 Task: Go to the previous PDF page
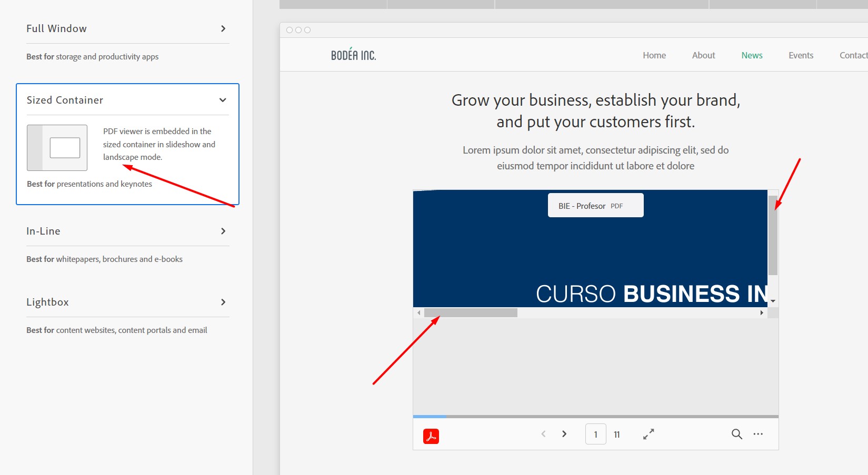pos(543,433)
